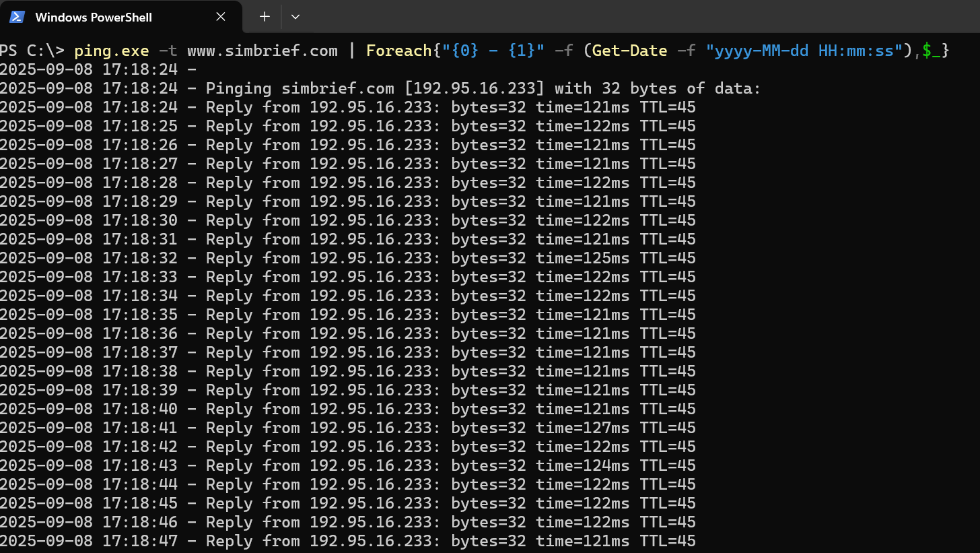The width and height of the screenshot is (980, 553).
Task: Click the reply line stamped 17:18:45
Action: 348,503
